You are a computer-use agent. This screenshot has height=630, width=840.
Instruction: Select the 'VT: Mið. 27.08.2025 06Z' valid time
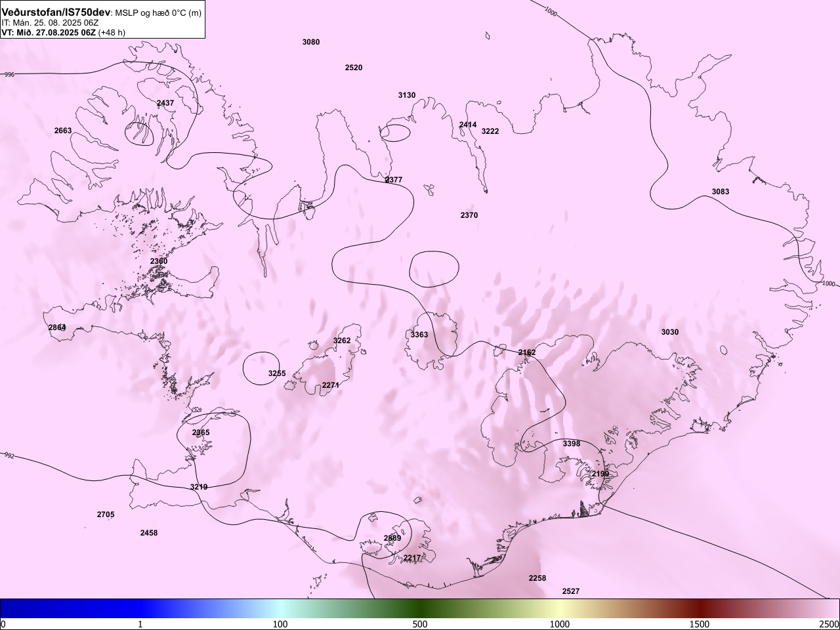click(x=49, y=32)
